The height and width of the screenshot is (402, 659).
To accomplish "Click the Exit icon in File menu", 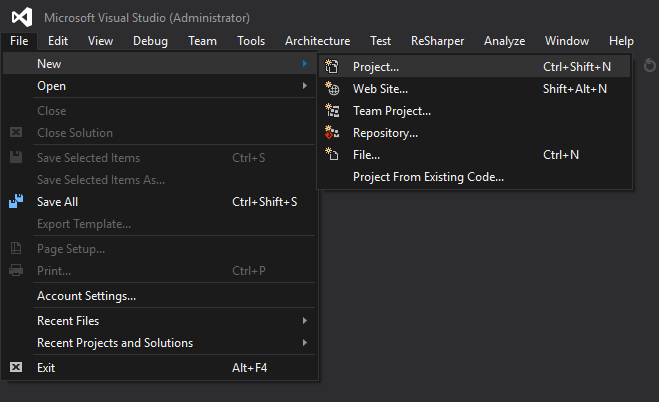I will point(16,368).
